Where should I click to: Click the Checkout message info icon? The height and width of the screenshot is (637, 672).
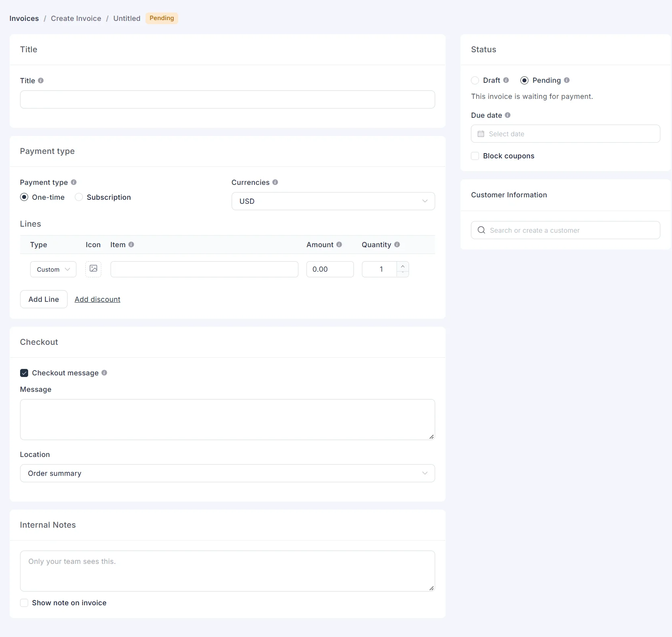click(x=104, y=373)
